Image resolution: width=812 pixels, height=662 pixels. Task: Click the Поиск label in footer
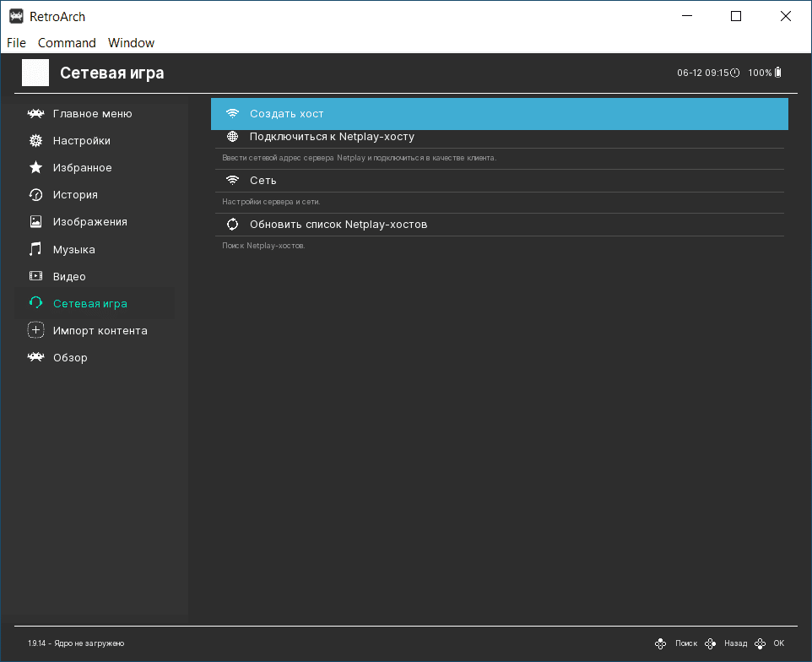[x=686, y=643]
